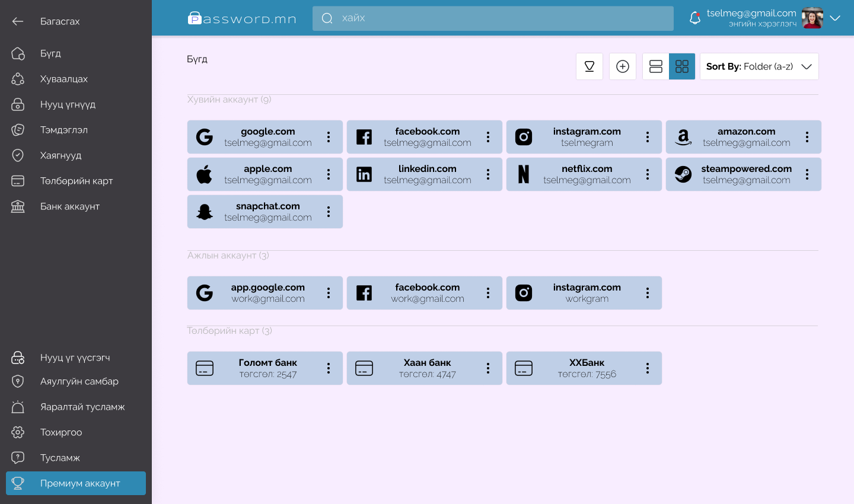Open Нууц үгнүүд in the sidebar
The width and height of the screenshot is (854, 504).
pos(68,104)
